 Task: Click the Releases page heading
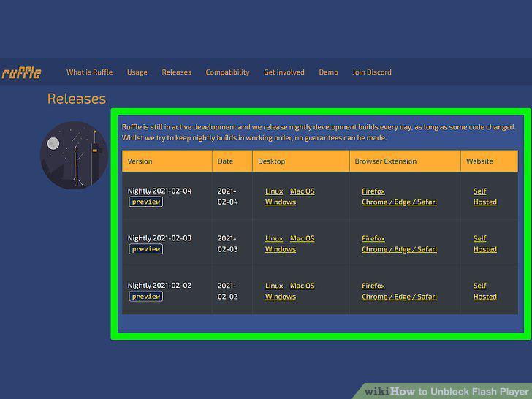click(77, 99)
